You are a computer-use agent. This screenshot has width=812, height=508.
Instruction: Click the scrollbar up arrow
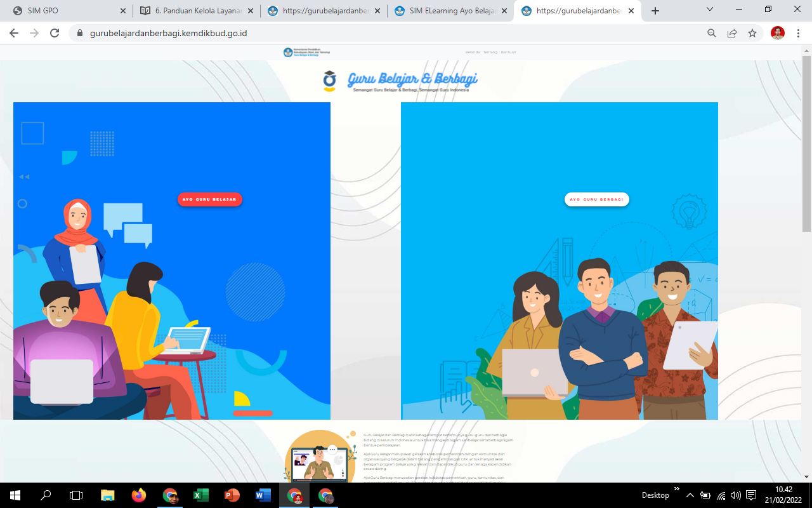pyautogui.click(x=807, y=50)
